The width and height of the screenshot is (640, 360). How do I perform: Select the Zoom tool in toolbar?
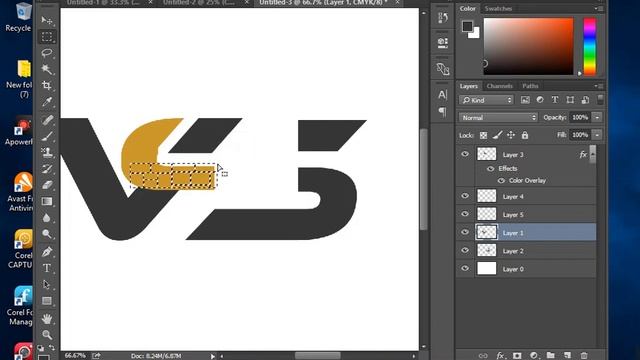pyautogui.click(x=47, y=335)
